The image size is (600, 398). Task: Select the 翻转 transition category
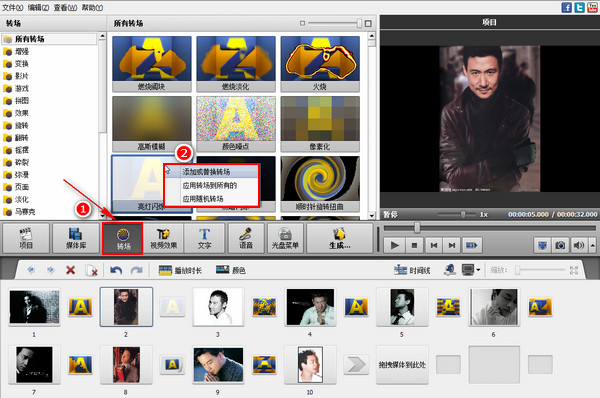22,138
